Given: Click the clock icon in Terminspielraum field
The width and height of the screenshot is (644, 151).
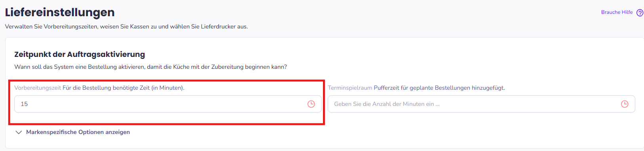Looking at the screenshot, I should click(x=625, y=104).
